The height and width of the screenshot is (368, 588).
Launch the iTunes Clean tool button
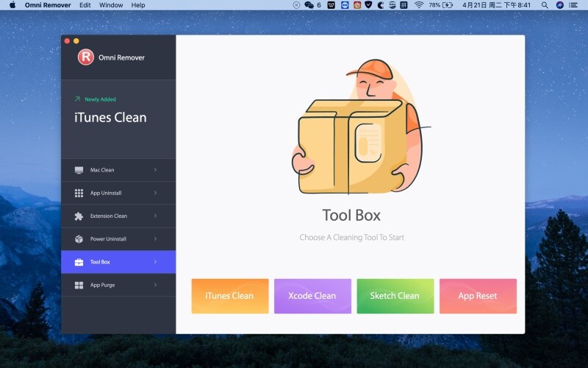pyautogui.click(x=230, y=296)
